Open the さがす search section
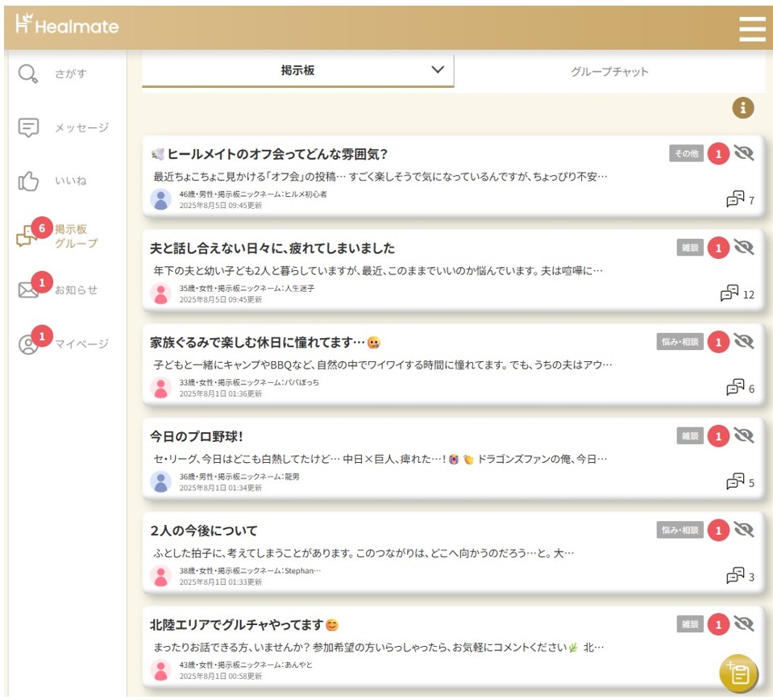The image size is (773, 700). tap(48, 72)
